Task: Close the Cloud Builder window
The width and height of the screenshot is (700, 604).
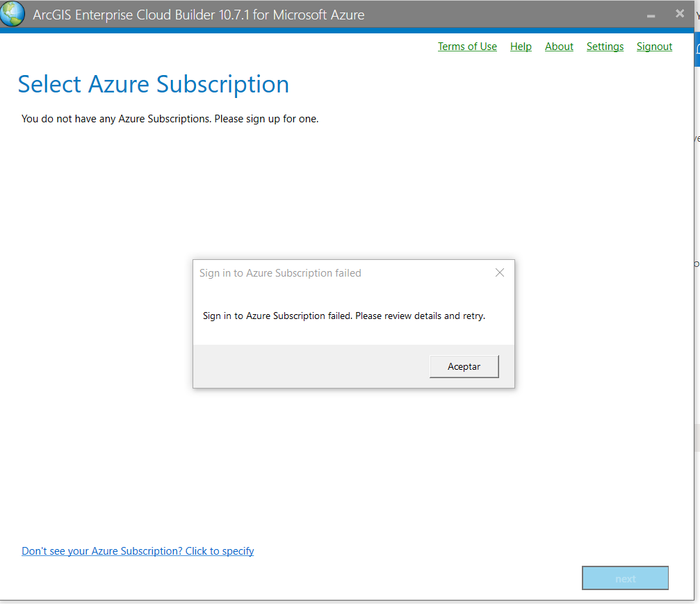Action: [679, 14]
